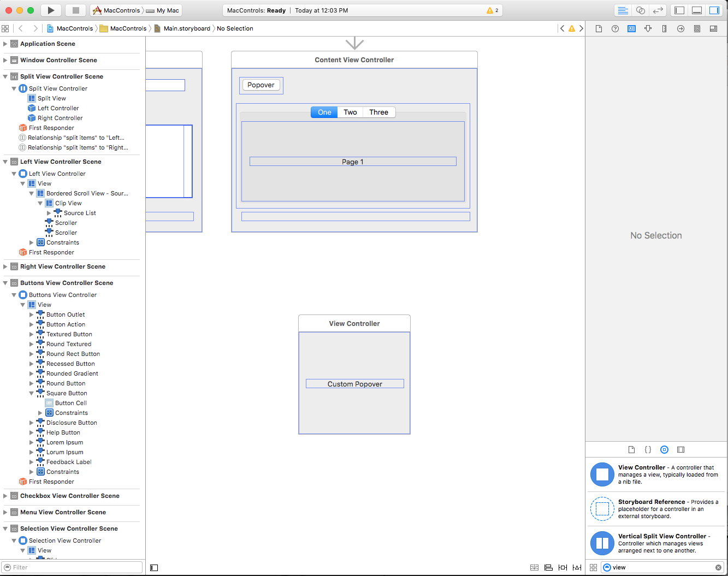The width and height of the screenshot is (728, 576).
Task: Open the Add New Constraints popover
Action: (563, 567)
